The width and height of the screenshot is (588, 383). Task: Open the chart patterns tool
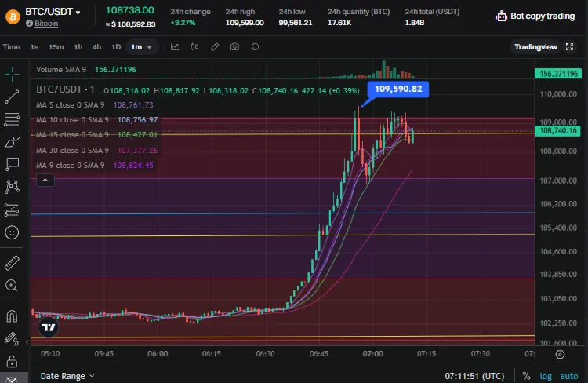coord(12,187)
